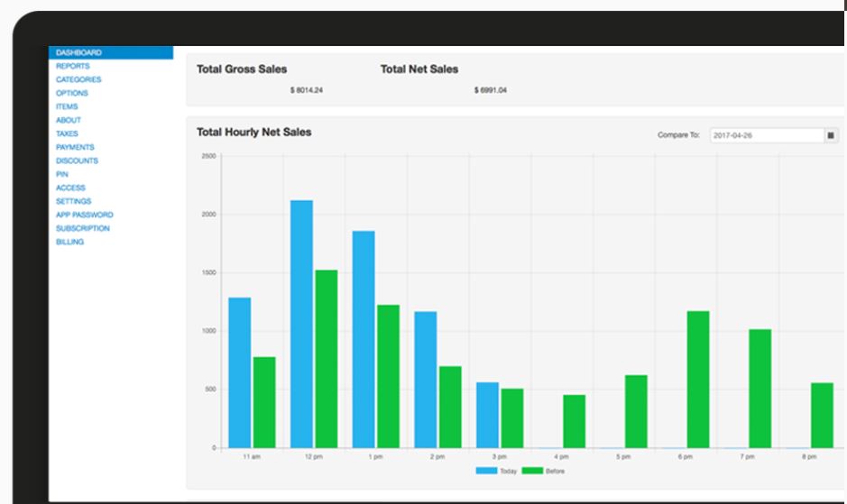Click the Compare To date field
This screenshot has height=504, width=847.
tap(766, 135)
